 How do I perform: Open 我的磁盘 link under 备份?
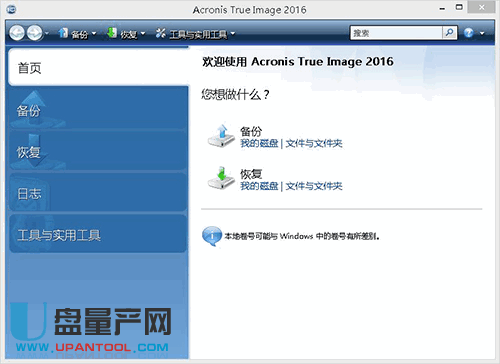pyautogui.click(x=259, y=143)
